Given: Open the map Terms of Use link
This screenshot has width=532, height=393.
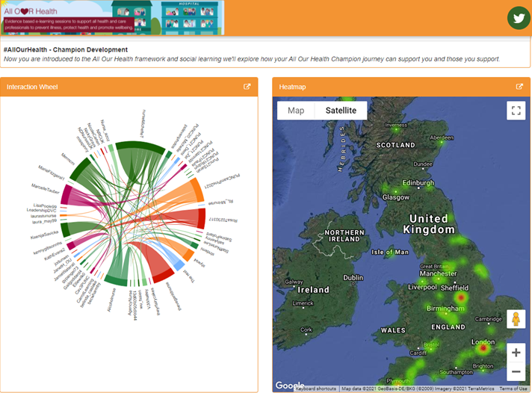Looking at the screenshot, I should pyautogui.click(x=513, y=389).
